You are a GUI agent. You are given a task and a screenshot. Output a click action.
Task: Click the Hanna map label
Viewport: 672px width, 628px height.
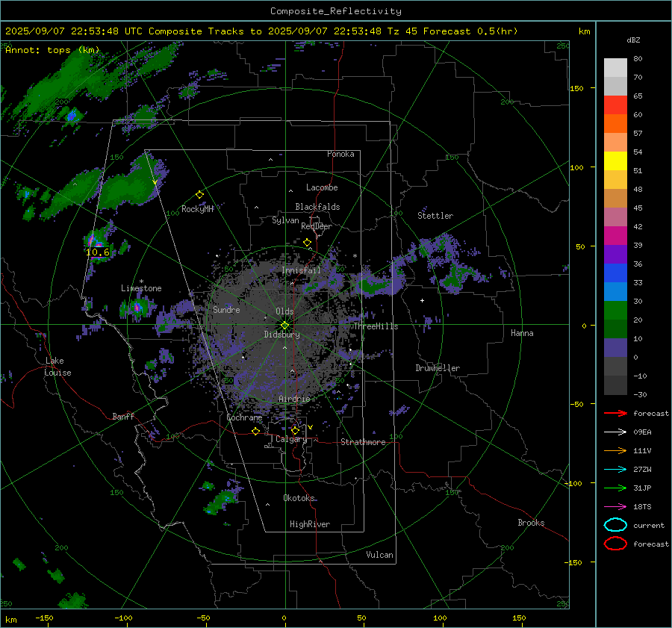pyautogui.click(x=522, y=333)
